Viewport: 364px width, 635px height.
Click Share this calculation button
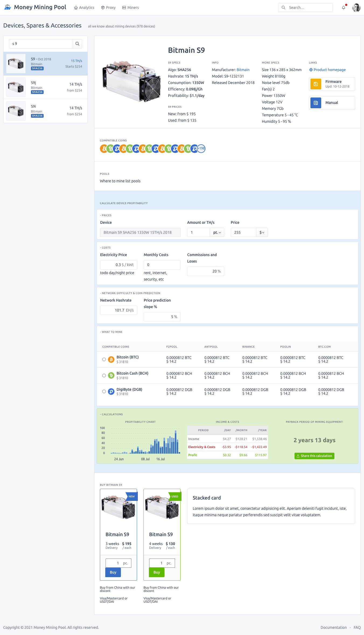coord(314,456)
